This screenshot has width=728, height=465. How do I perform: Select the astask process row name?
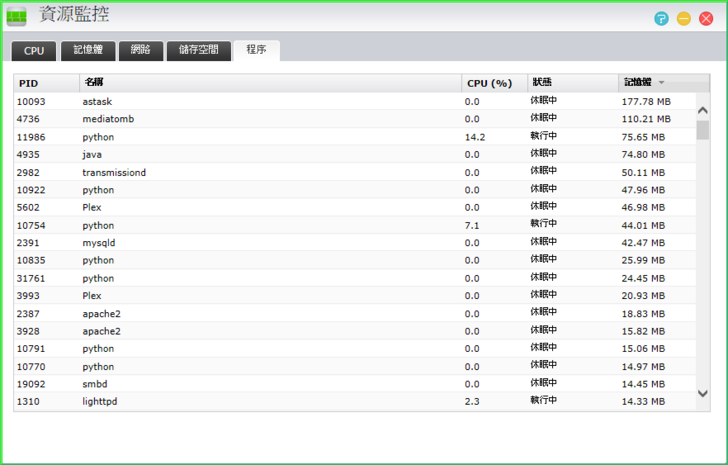point(97,102)
